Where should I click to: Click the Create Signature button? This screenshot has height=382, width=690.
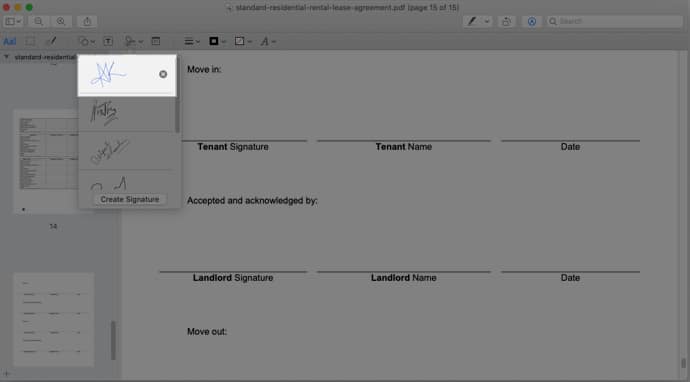click(x=129, y=199)
